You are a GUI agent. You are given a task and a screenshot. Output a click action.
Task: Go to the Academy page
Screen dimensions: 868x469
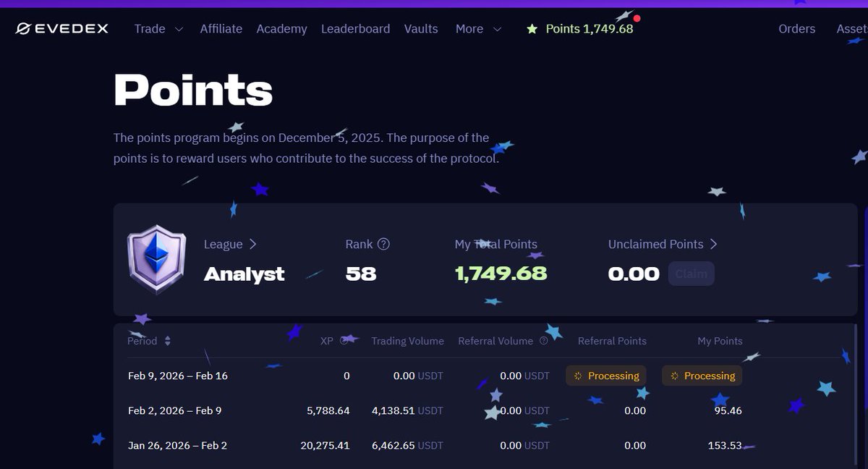(x=281, y=29)
